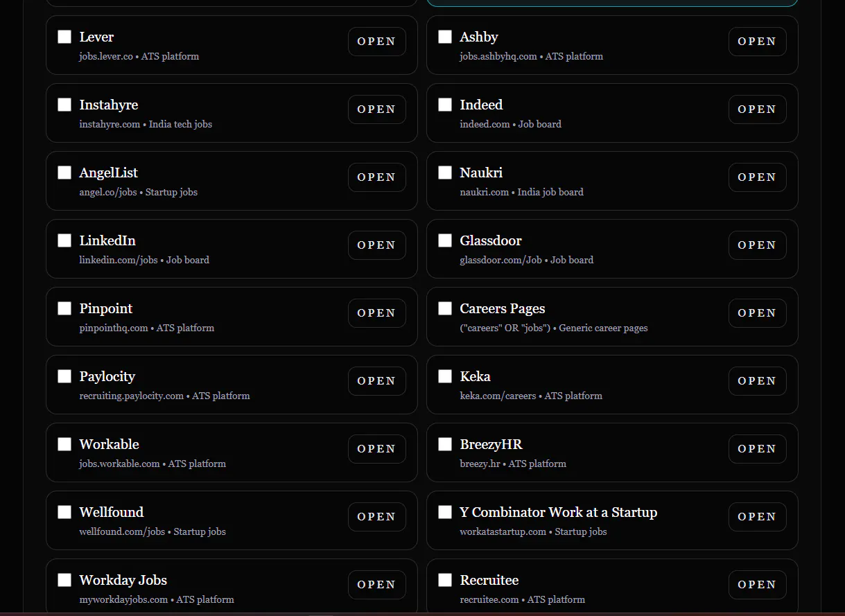Check the Careers Pages checkbox
Screen dimensions: 845x616
click(445, 308)
